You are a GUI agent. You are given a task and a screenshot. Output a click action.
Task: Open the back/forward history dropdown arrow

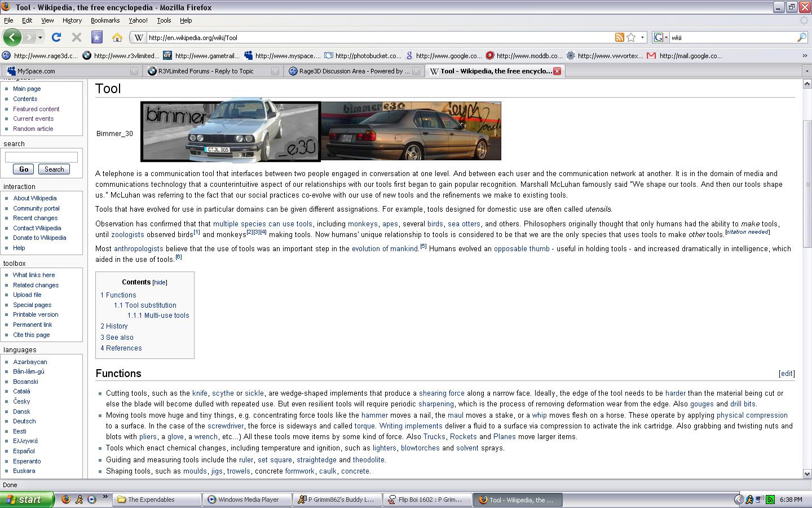(40, 37)
